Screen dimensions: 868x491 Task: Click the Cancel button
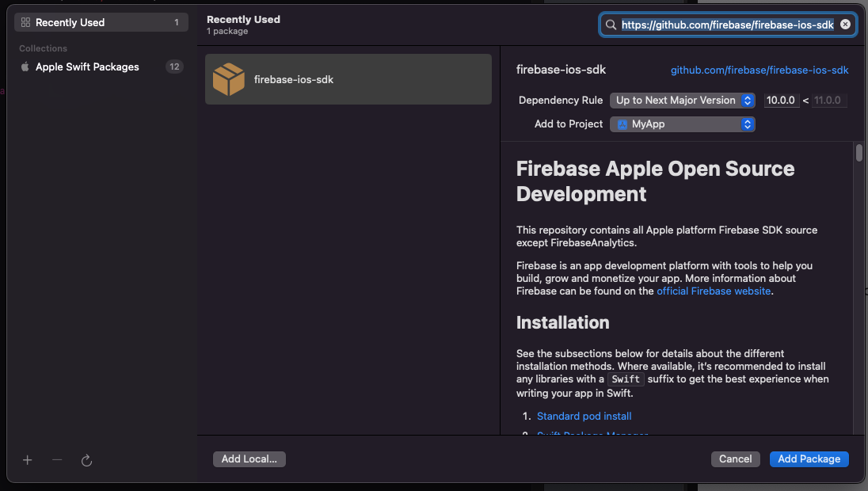pos(735,459)
